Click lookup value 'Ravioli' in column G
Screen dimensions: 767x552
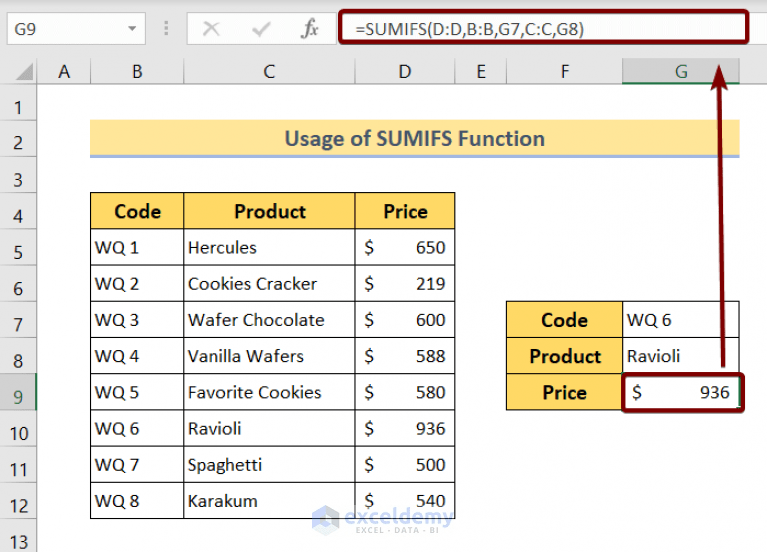[681, 356]
